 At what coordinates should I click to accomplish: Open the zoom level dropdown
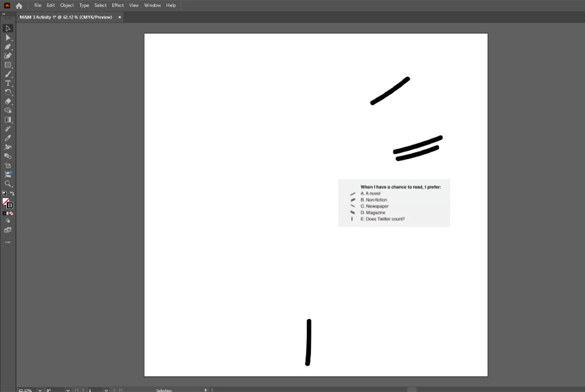click(40, 390)
